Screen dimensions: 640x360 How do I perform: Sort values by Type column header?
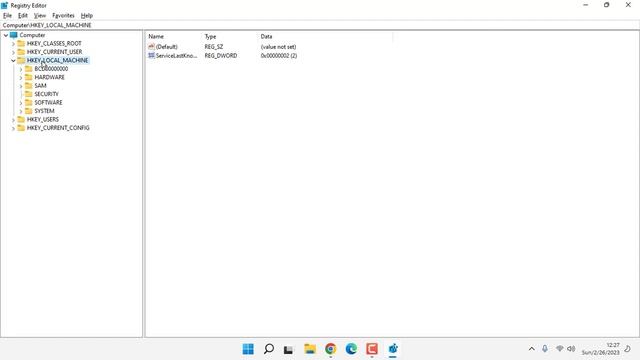[x=230, y=37]
